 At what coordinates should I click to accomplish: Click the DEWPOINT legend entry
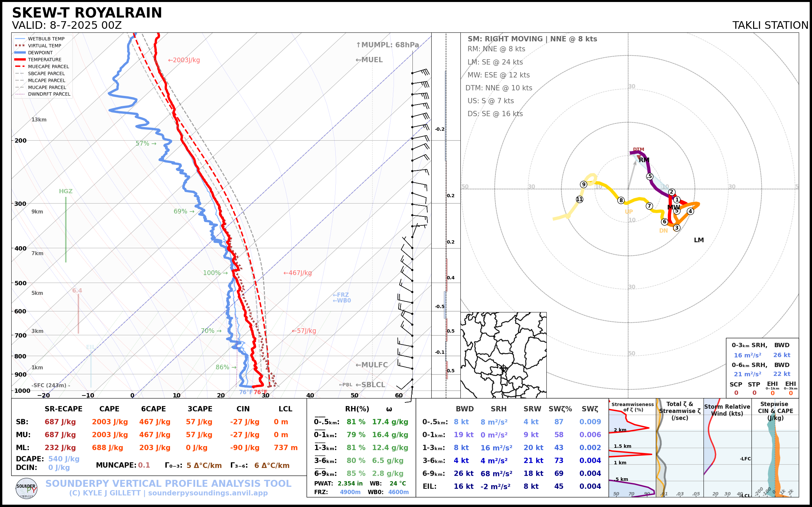[40, 53]
